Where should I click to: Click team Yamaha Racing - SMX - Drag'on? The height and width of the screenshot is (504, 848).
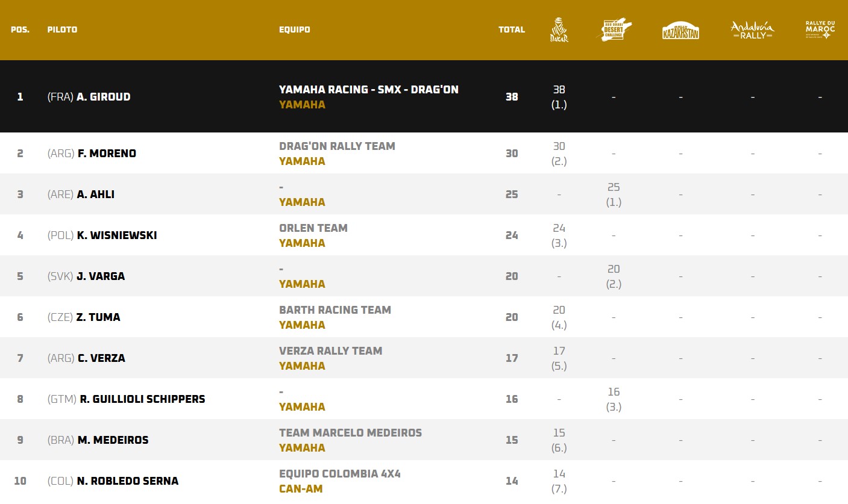pyautogui.click(x=369, y=90)
